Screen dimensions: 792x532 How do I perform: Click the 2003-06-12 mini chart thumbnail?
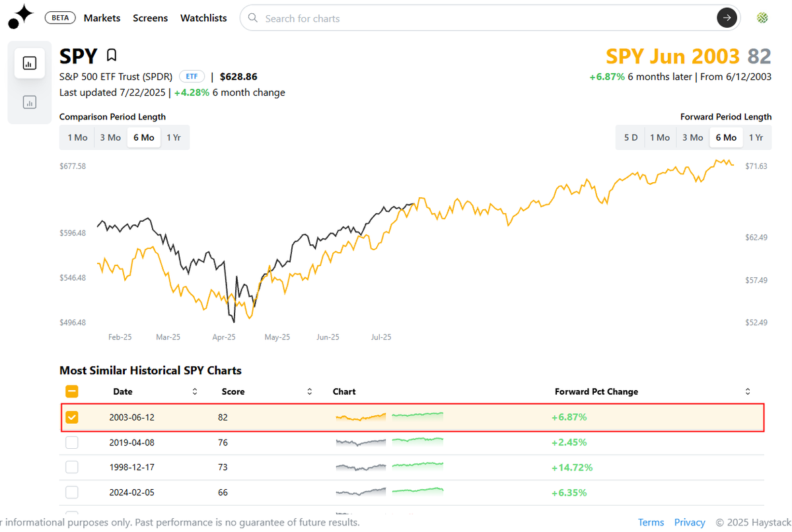390,416
